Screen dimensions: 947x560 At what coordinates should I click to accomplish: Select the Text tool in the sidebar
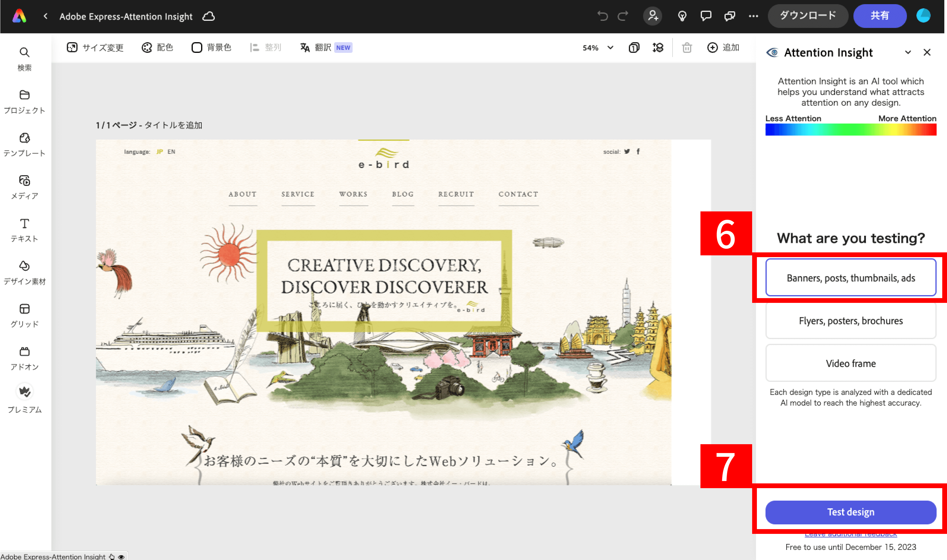(24, 230)
